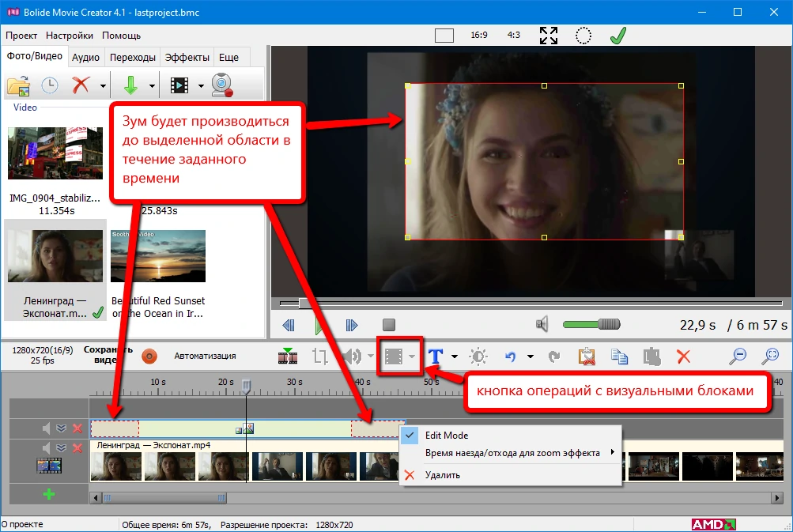This screenshot has height=532, width=793.
Task: Open the Помощь menu
Action: 122,36
